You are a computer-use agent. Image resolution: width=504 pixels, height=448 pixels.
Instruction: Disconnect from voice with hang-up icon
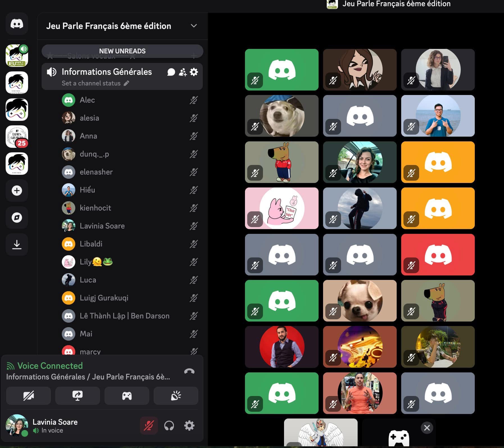pyautogui.click(x=189, y=371)
